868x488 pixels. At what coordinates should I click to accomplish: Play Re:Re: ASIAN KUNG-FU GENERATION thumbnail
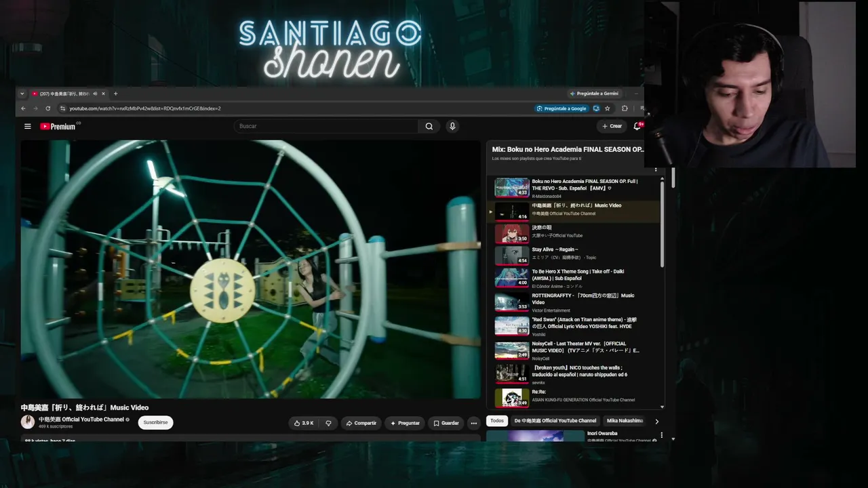pyautogui.click(x=512, y=398)
